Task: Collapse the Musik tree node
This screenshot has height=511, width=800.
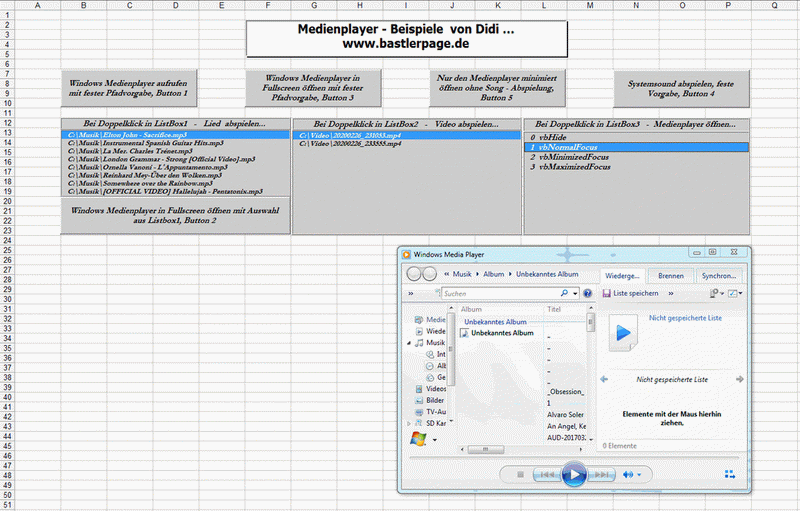Action: tap(409, 343)
